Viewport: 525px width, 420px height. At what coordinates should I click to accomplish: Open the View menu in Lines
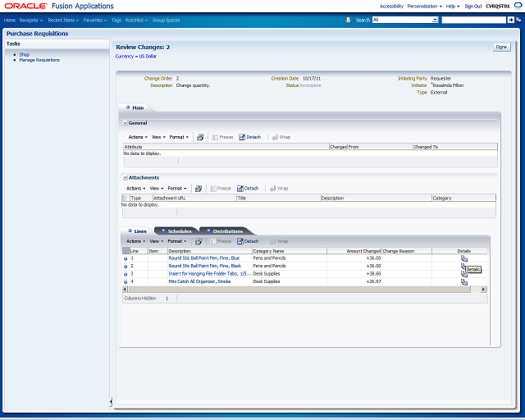157,241
